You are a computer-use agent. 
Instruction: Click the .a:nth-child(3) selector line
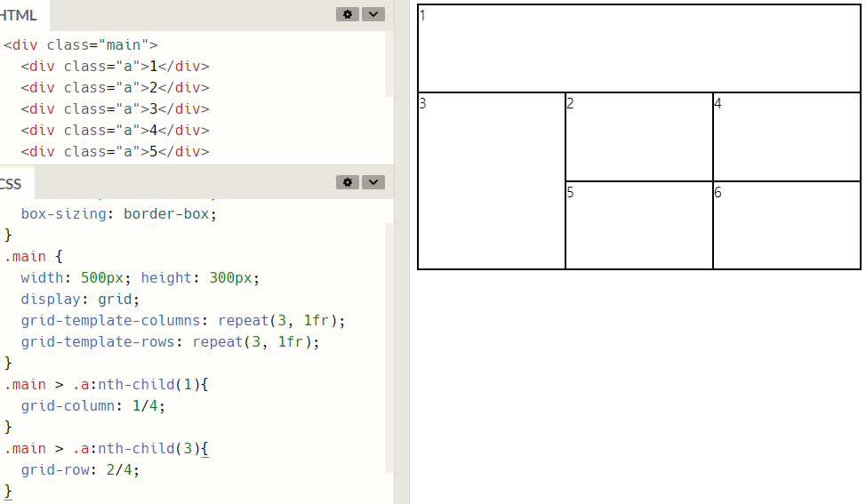tap(106, 449)
